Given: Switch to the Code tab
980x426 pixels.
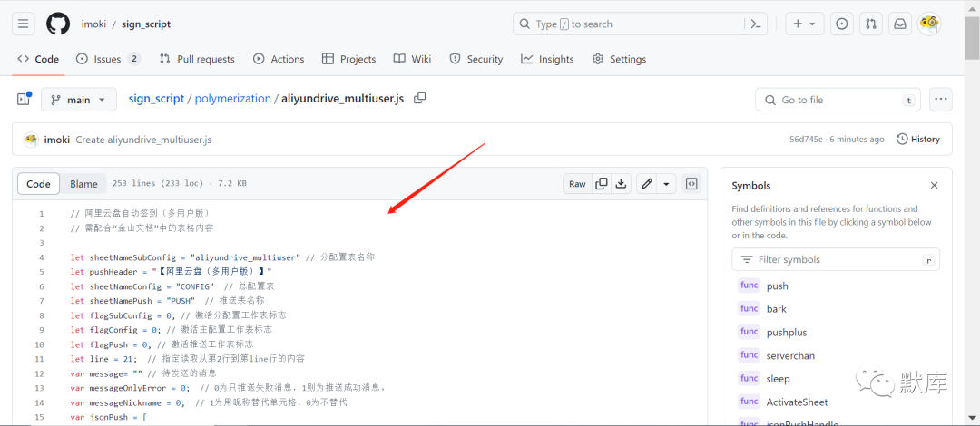Looking at the screenshot, I should [x=38, y=59].
